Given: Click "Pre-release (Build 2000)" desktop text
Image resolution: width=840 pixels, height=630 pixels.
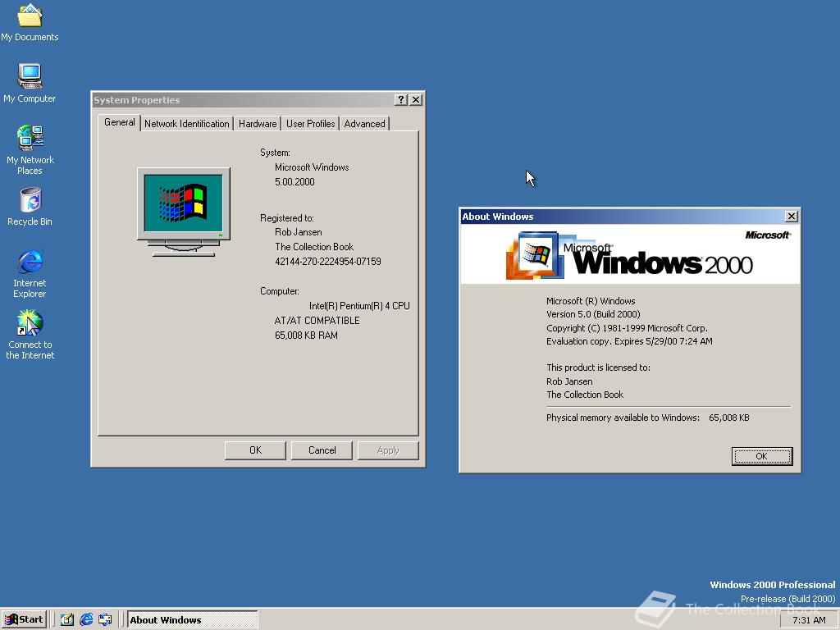Looking at the screenshot, I should point(788,599).
